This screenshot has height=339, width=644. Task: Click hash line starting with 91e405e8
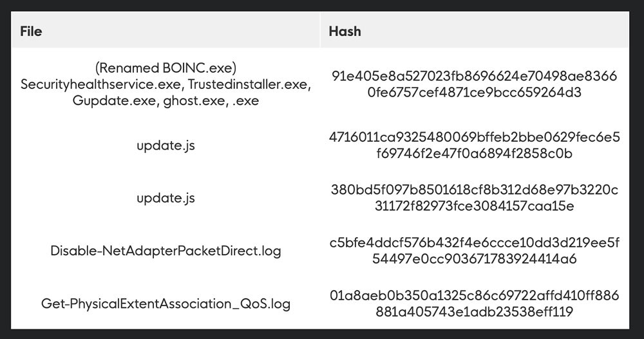474,77
